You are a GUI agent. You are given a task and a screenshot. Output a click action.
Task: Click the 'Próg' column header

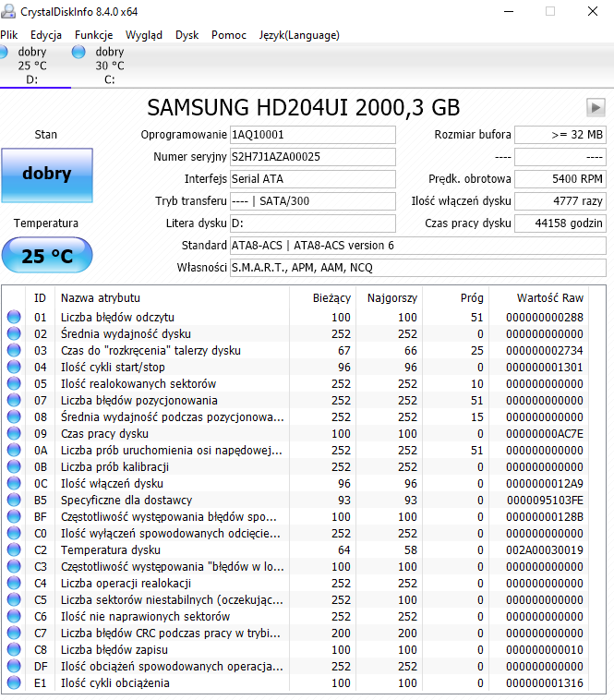coord(472,297)
